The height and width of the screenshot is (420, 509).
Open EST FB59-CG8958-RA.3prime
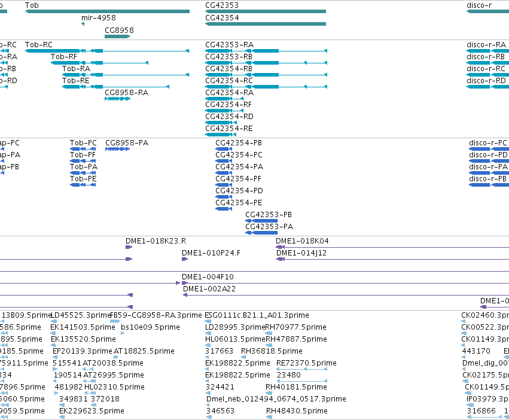tap(156, 315)
